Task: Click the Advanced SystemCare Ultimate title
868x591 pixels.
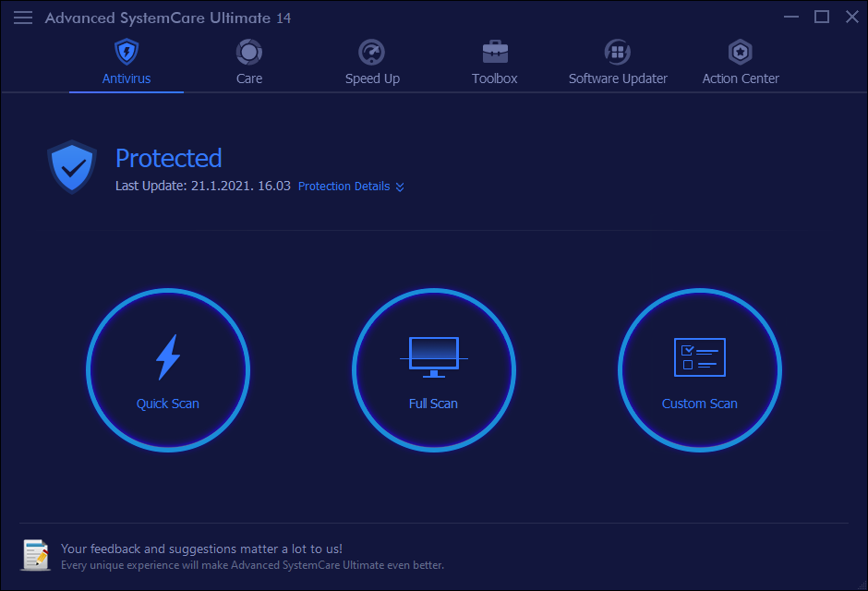Action: pos(168,18)
